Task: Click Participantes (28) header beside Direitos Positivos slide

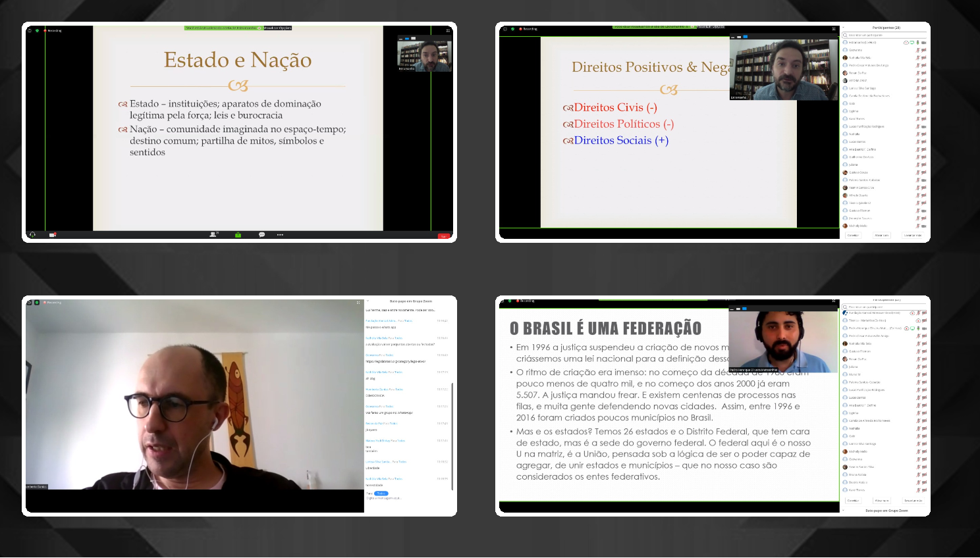Action: point(886,28)
